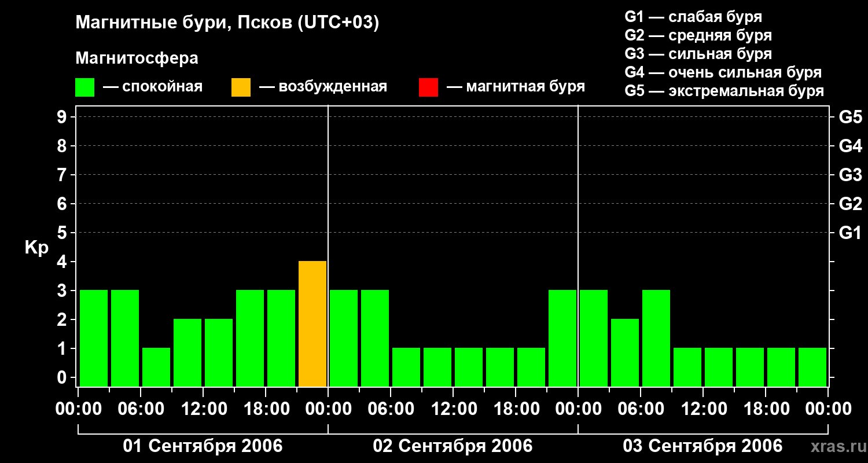Screen dimensions: 868x463
Task: Click the 'G1 — слабая буря' legend line
Action: click(693, 17)
